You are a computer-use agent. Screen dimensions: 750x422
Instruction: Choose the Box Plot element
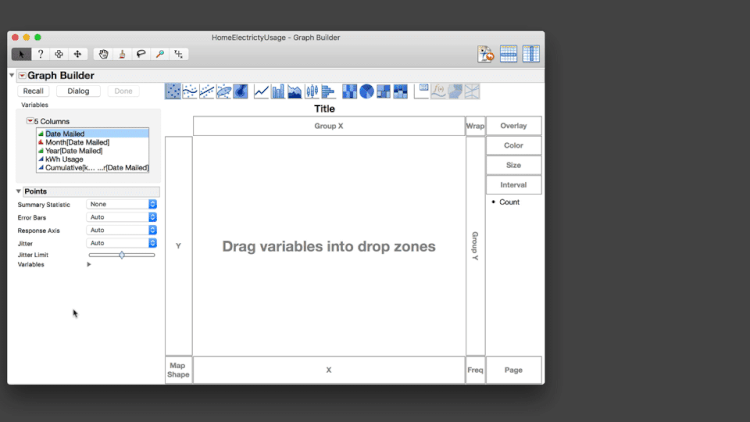pos(311,91)
